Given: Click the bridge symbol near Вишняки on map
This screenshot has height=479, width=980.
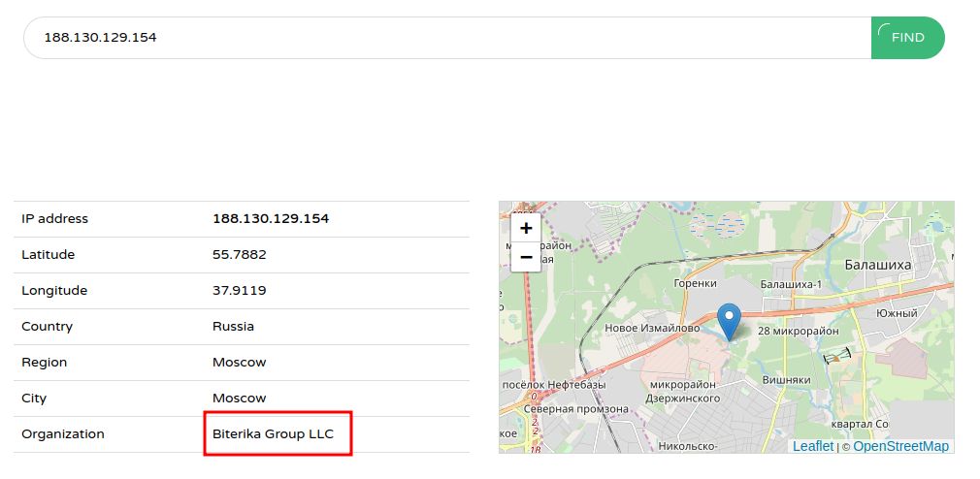Looking at the screenshot, I should pos(837,357).
